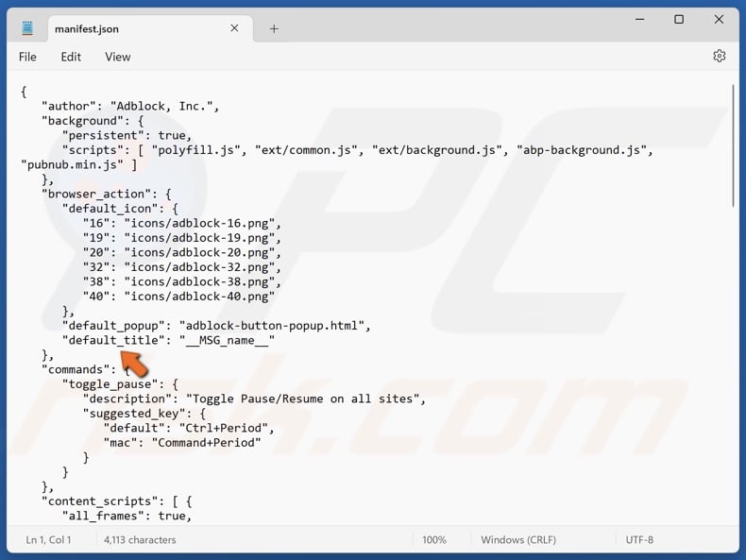Screen dimensions: 746x560
Task: Click "icons/adblock-19.png" value
Action: click(x=199, y=238)
